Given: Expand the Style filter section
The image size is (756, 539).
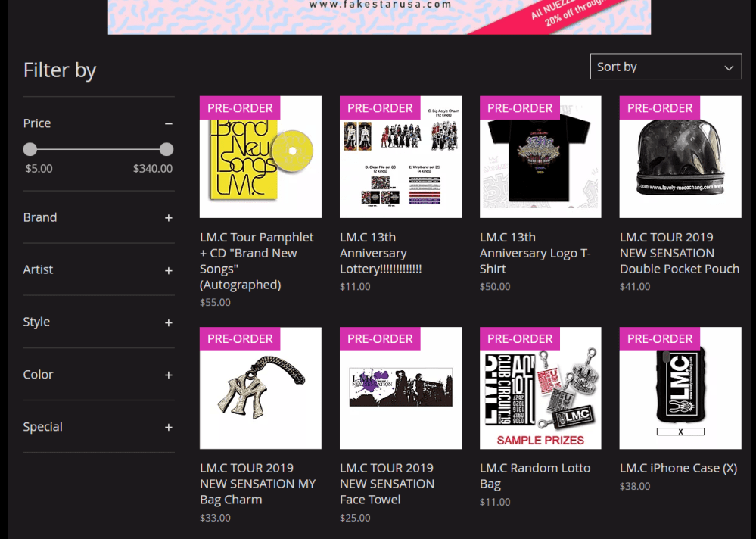Looking at the screenshot, I should coord(168,322).
